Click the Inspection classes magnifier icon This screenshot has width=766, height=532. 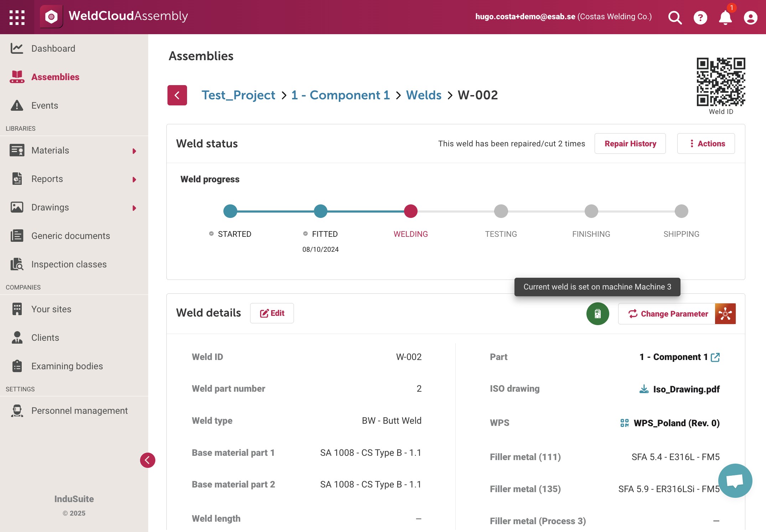(x=17, y=264)
